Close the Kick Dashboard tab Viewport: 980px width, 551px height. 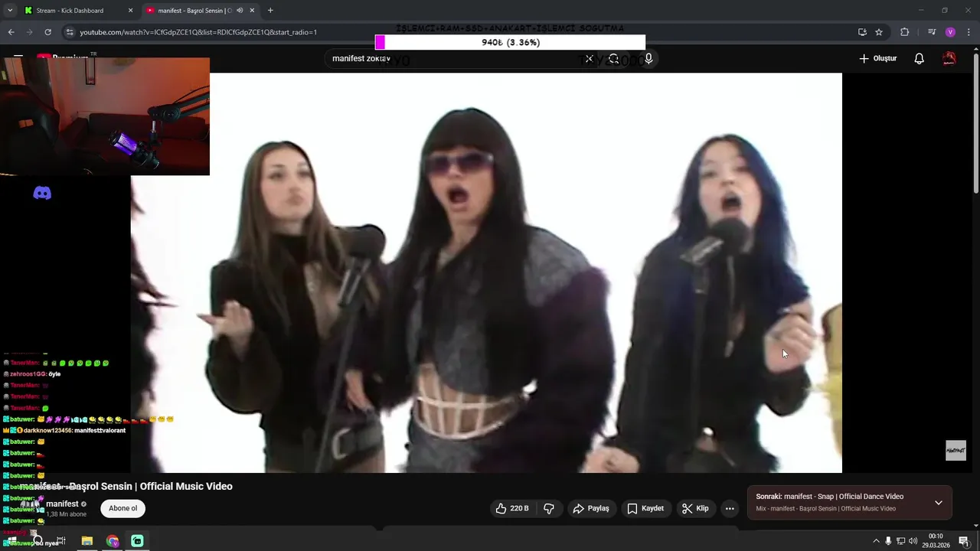click(x=130, y=11)
